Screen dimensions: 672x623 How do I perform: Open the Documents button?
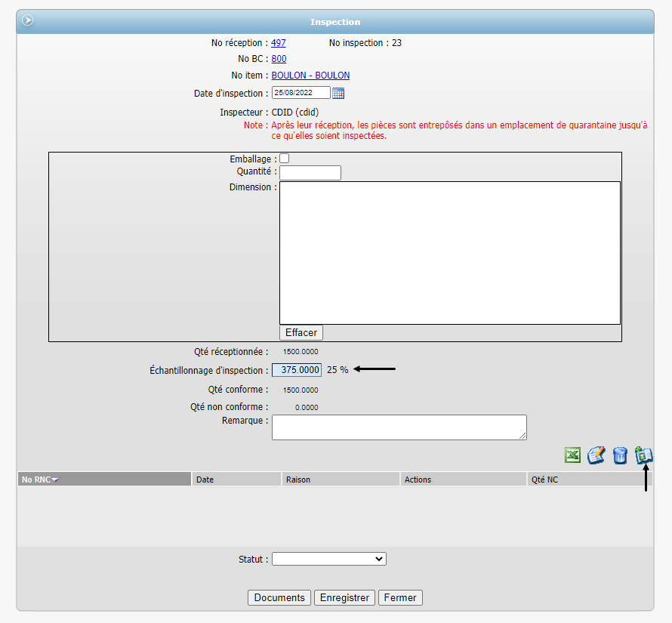tap(279, 597)
